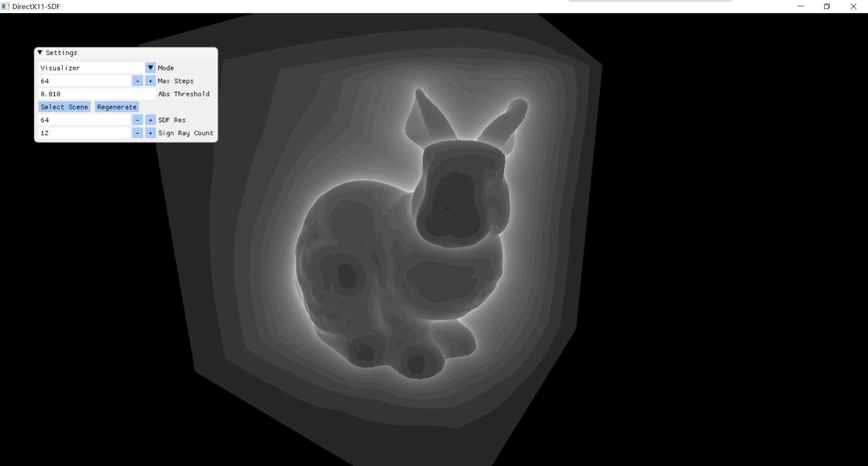
Task: Minimize the DirectX11-SDF window
Action: pos(801,6)
